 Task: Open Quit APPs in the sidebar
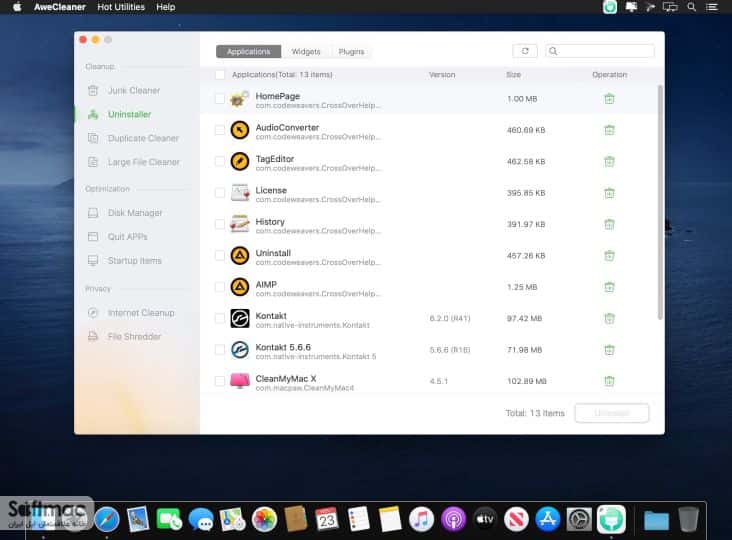(x=118, y=237)
